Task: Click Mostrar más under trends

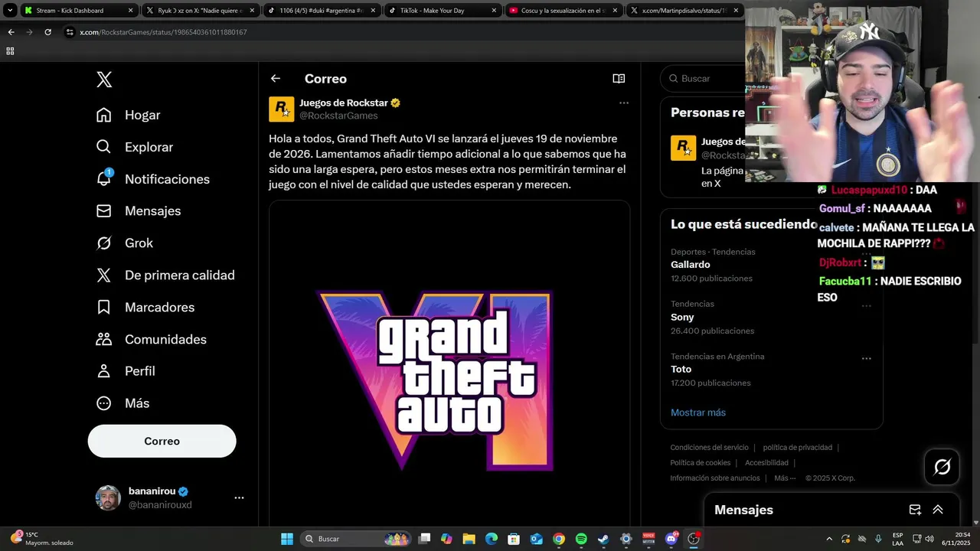Action: tap(698, 412)
